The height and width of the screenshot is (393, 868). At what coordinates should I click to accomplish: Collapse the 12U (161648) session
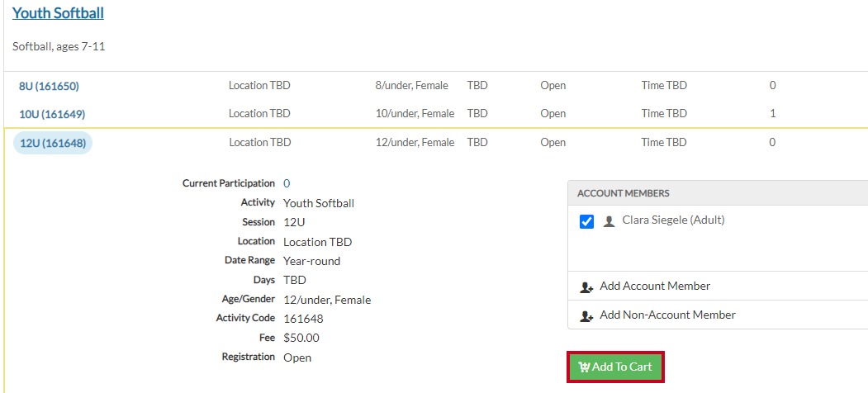[53, 144]
